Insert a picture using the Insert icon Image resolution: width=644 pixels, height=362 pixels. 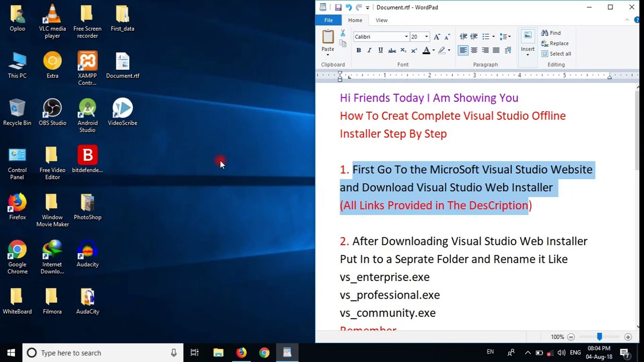pos(528,36)
